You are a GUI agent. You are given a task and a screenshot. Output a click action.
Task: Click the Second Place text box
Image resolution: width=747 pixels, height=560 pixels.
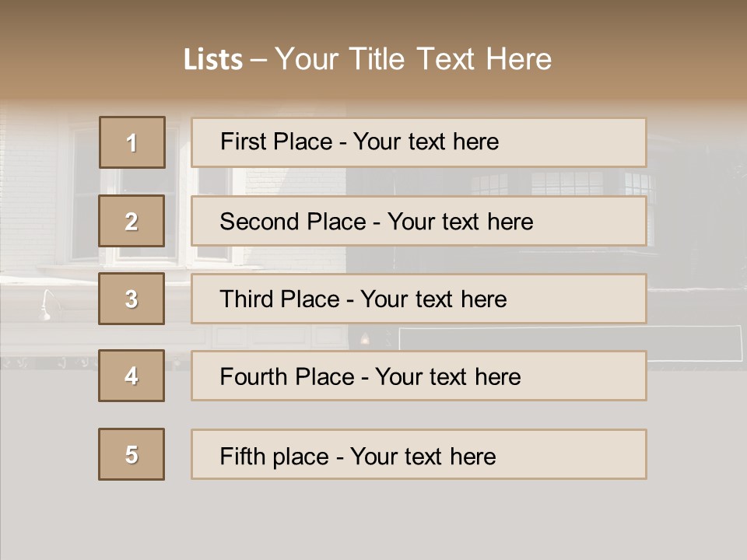point(419,221)
